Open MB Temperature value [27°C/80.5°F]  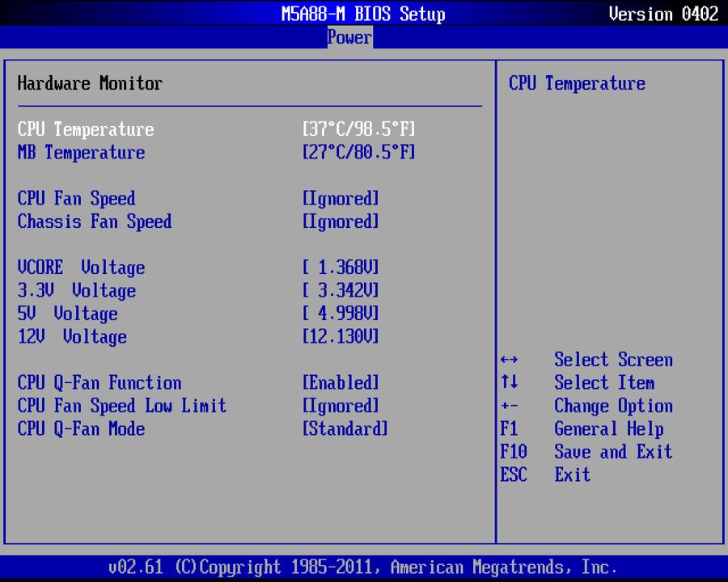click(x=358, y=152)
